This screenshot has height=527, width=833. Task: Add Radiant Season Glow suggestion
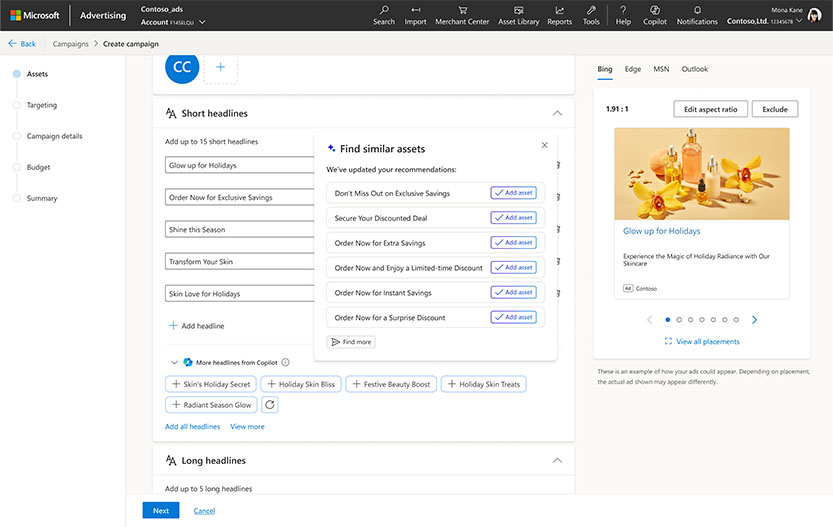point(211,405)
